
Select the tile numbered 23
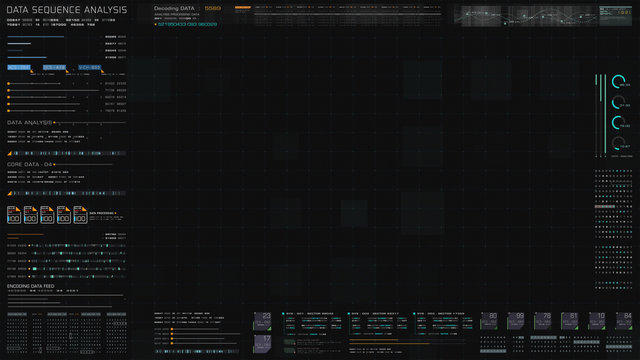click(262, 321)
